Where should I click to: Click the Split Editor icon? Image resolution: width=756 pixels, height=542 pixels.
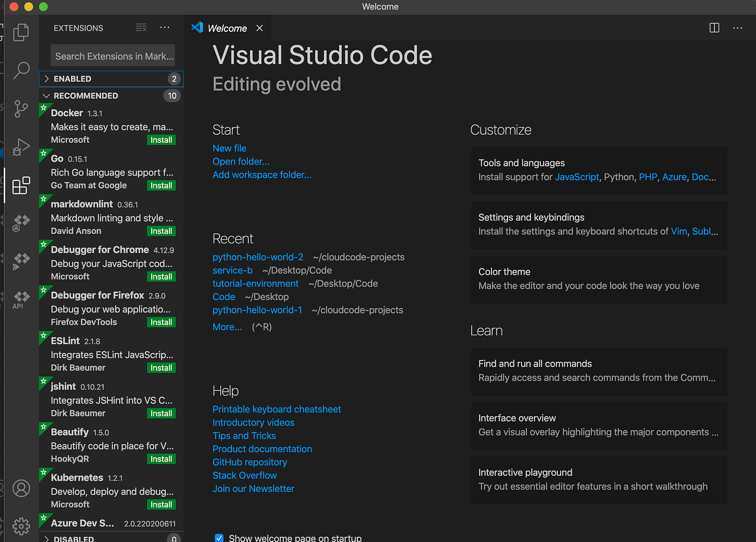[714, 28]
